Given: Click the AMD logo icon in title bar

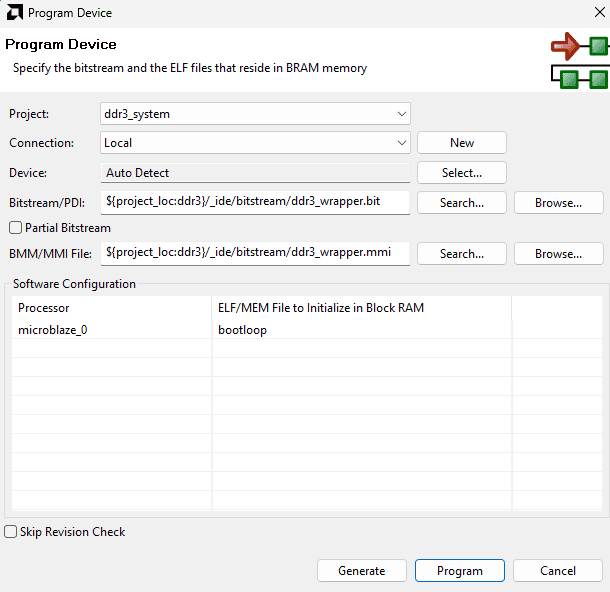Looking at the screenshot, I should tap(14, 13).
